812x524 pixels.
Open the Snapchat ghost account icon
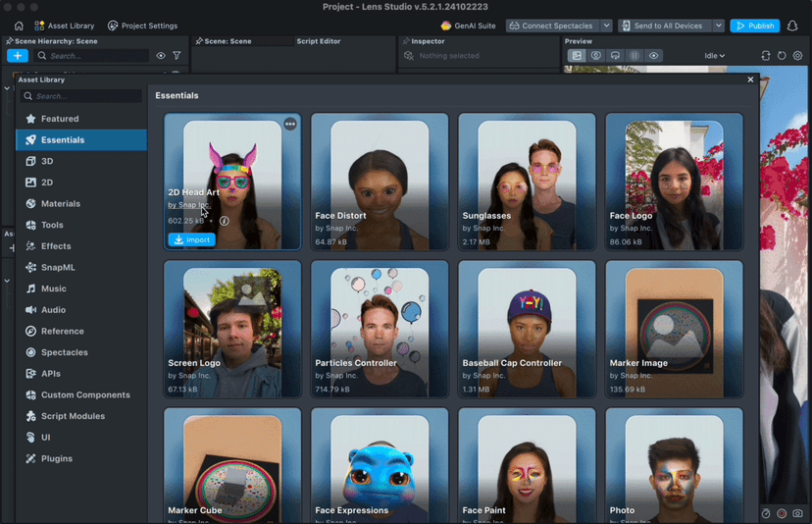click(792, 26)
